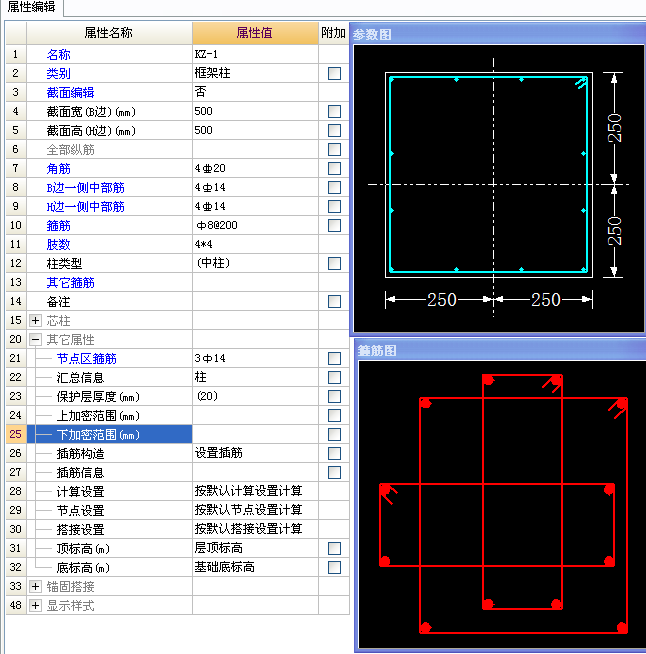
Task: Click the 肢数 value 4*4
Action: 204,244
